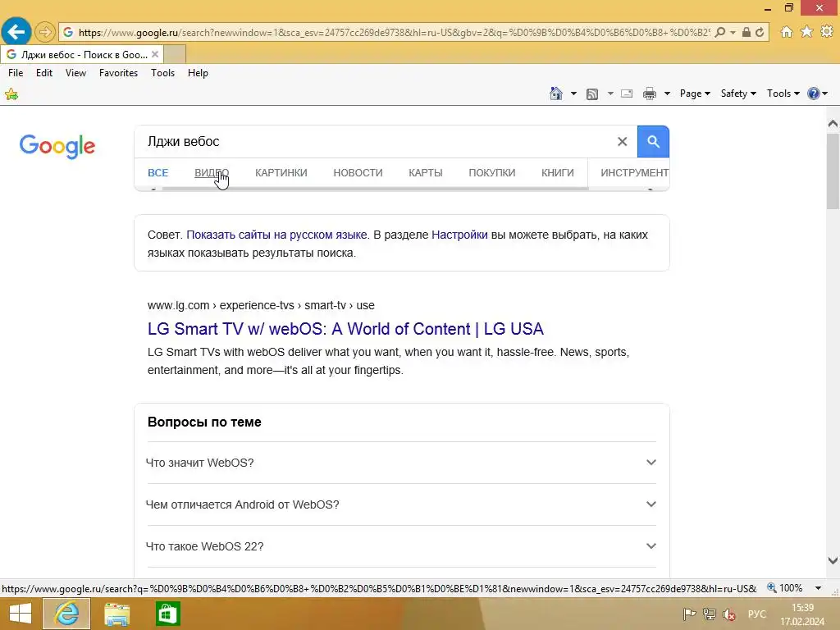Switch to the КАРТИНКИ search tab
The width and height of the screenshot is (840, 630).
coord(281,172)
